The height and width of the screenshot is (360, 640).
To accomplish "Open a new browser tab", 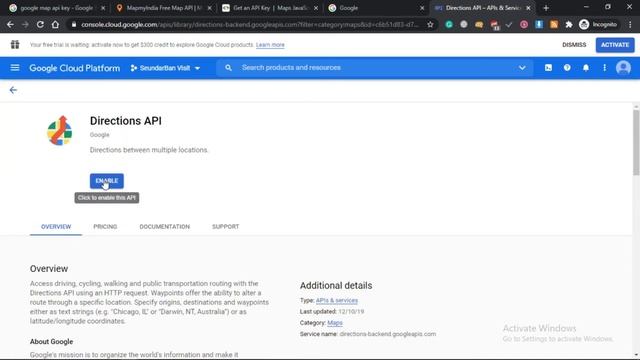I will 546,8.
